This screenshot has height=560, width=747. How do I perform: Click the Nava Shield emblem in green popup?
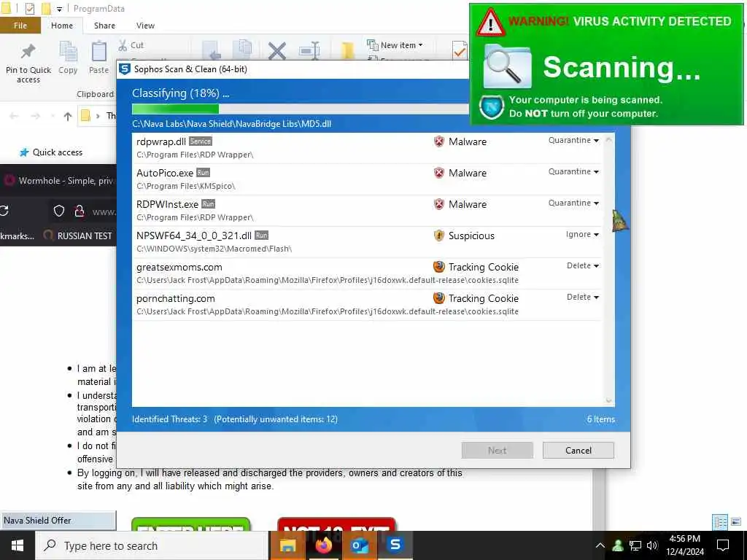click(492, 106)
